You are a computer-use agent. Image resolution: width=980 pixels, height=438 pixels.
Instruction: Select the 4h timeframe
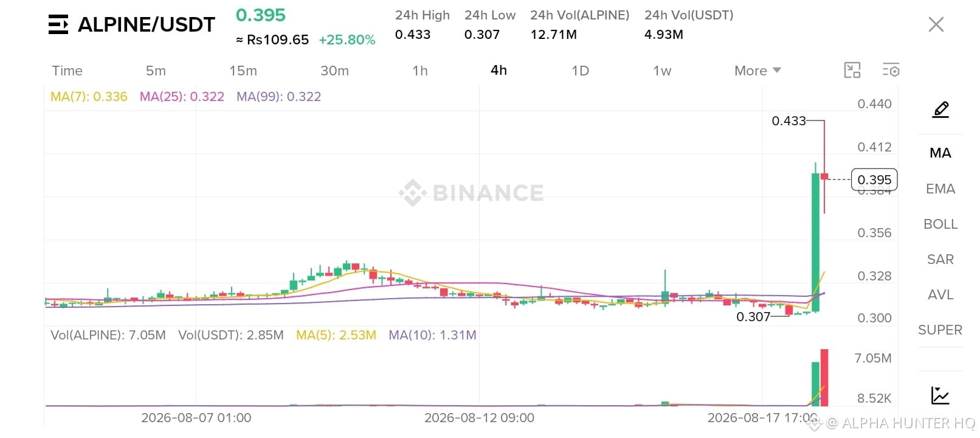(x=499, y=71)
